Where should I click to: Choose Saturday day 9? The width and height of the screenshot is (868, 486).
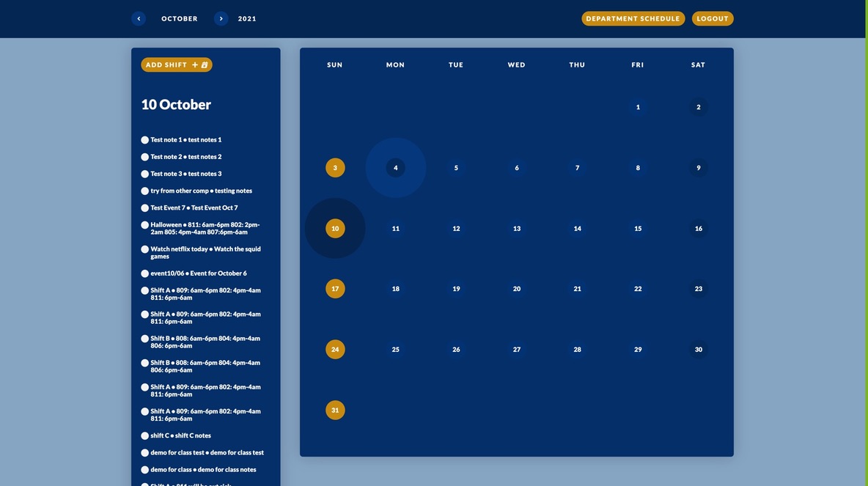point(699,168)
